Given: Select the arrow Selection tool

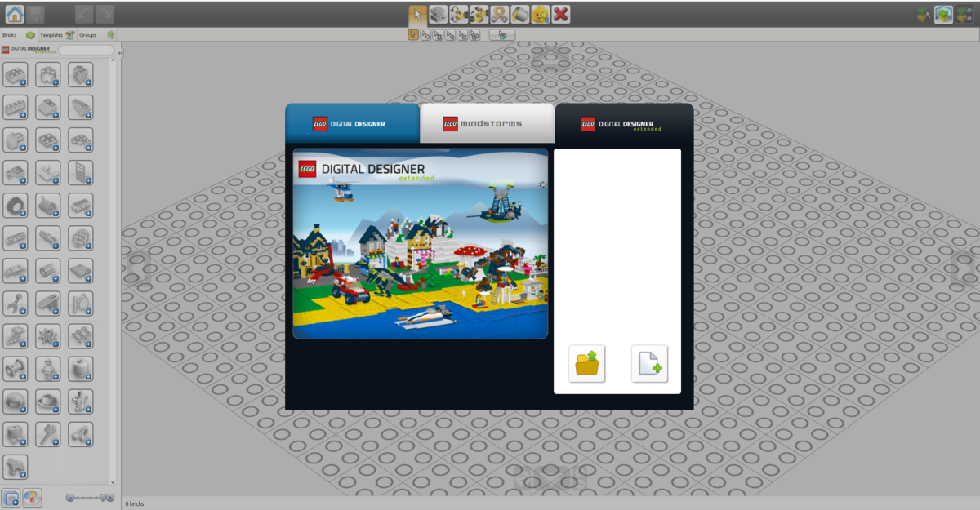Looking at the screenshot, I should click(x=417, y=14).
